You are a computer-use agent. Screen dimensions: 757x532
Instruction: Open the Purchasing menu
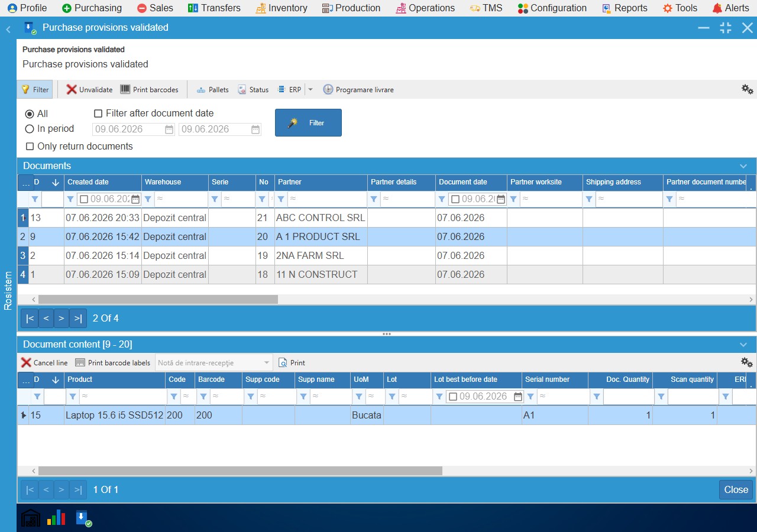pos(92,8)
